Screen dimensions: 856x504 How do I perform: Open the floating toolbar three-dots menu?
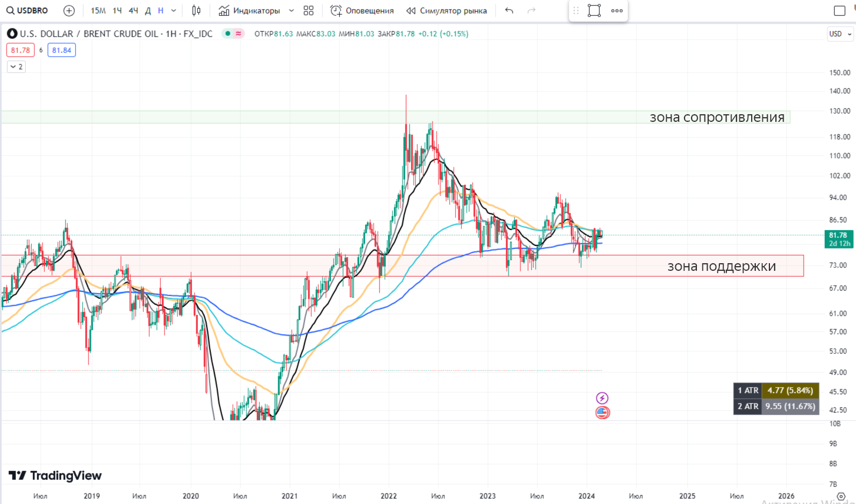pyautogui.click(x=617, y=11)
